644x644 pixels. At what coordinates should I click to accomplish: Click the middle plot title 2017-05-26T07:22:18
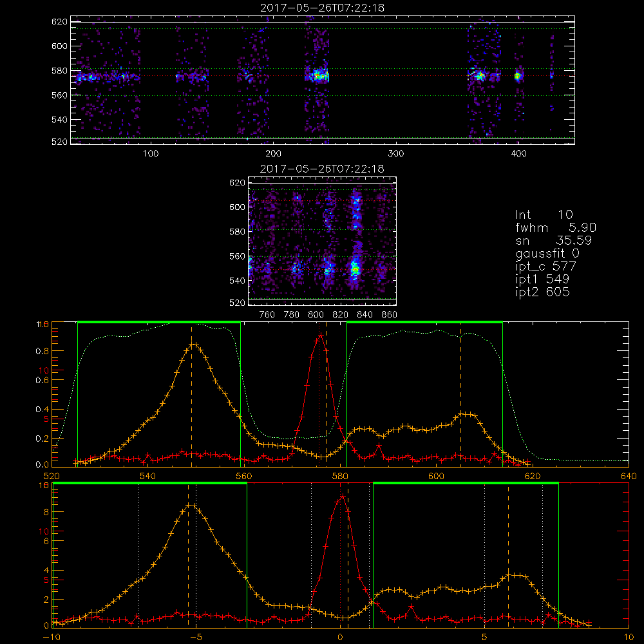[x=323, y=169]
